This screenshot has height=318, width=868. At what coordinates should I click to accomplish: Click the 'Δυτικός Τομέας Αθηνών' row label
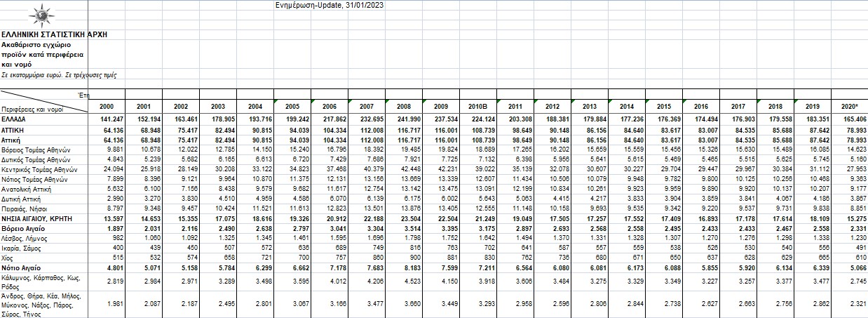36,159
